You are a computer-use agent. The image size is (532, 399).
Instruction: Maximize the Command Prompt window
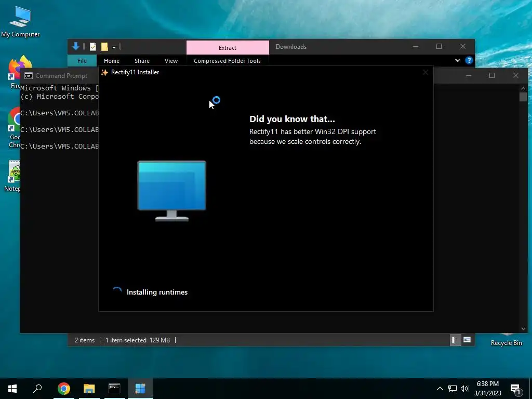point(492,75)
